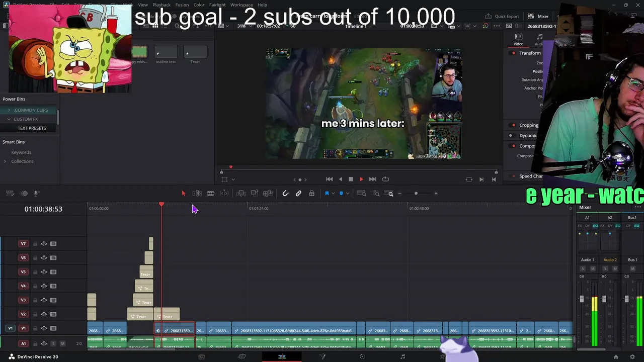Screen dimensions: 644x362
Task: Toggle the Position Lock padlock icon
Action: 312,194
